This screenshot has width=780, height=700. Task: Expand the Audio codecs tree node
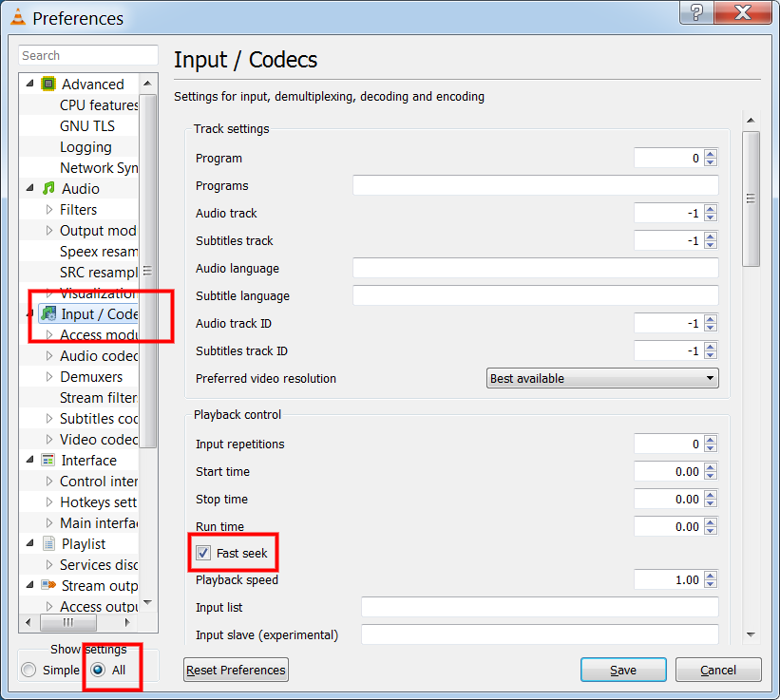48,355
